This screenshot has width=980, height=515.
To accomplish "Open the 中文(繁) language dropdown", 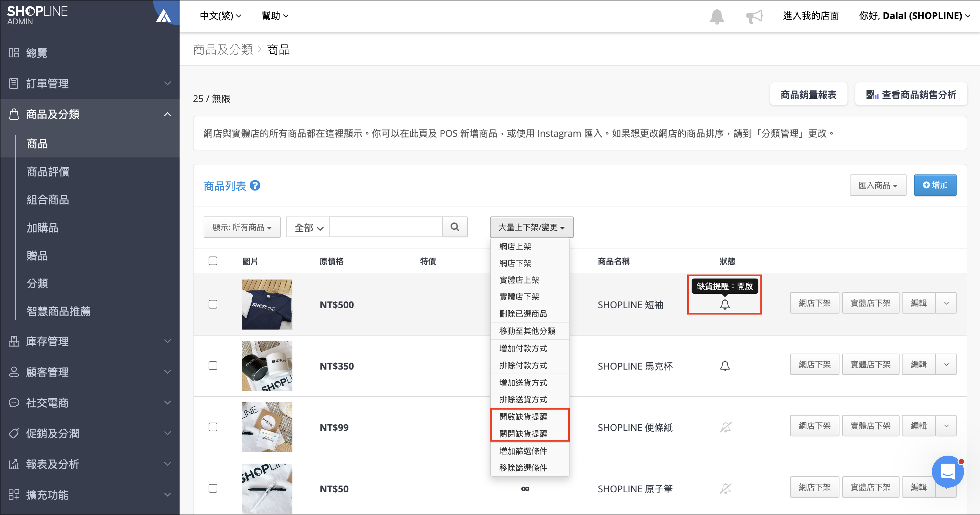I will click(x=221, y=16).
